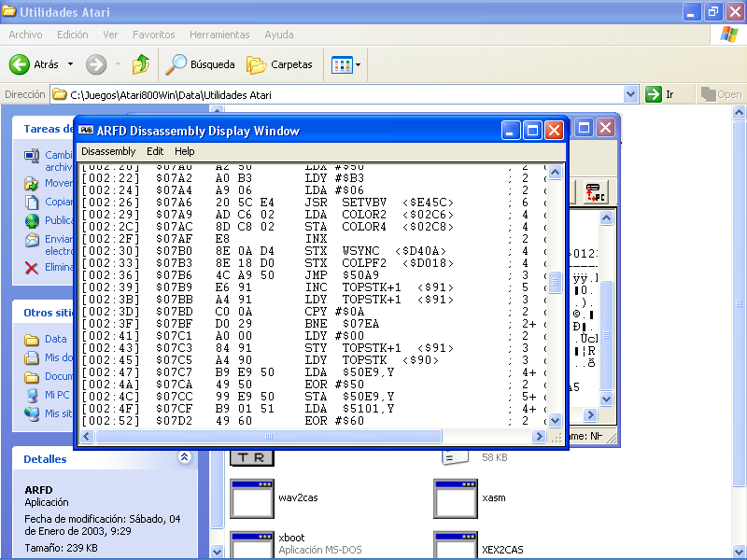
Task: Click the Windows flag logo
Action: point(728,35)
